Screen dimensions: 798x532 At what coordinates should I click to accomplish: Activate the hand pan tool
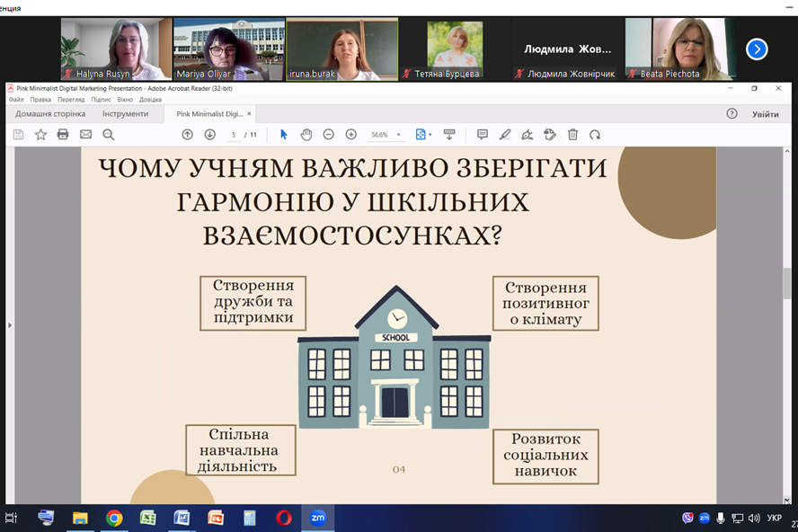(306, 135)
